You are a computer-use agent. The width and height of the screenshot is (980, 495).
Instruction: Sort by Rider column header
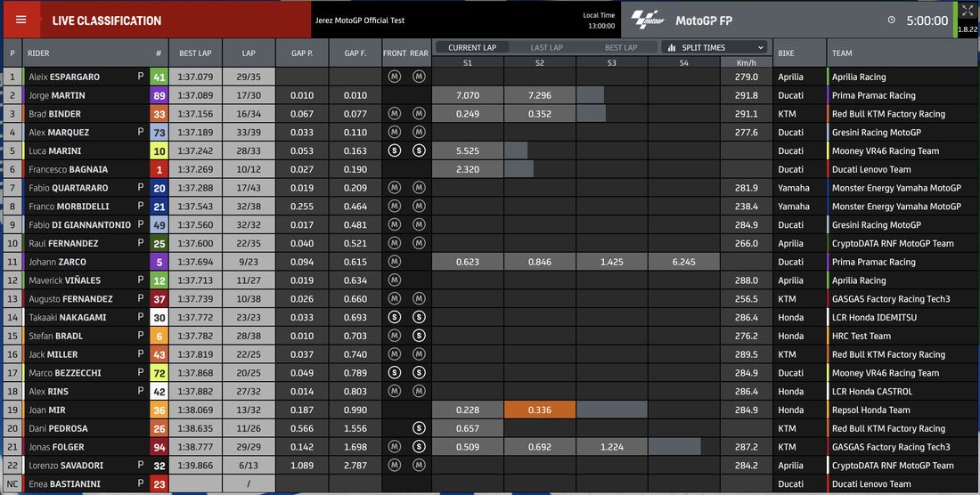[38, 53]
